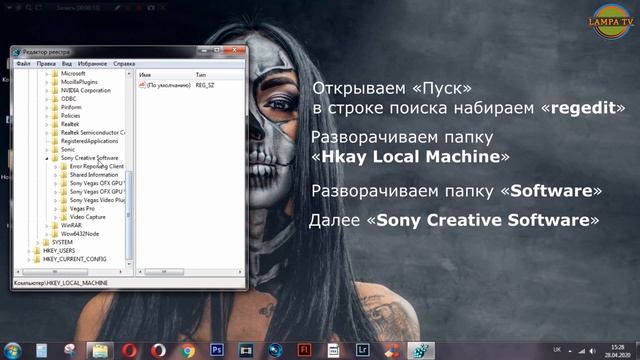Select the Microsoft folder icon
This screenshot has width=640, height=360.
pyautogui.click(x=55, y=73)
